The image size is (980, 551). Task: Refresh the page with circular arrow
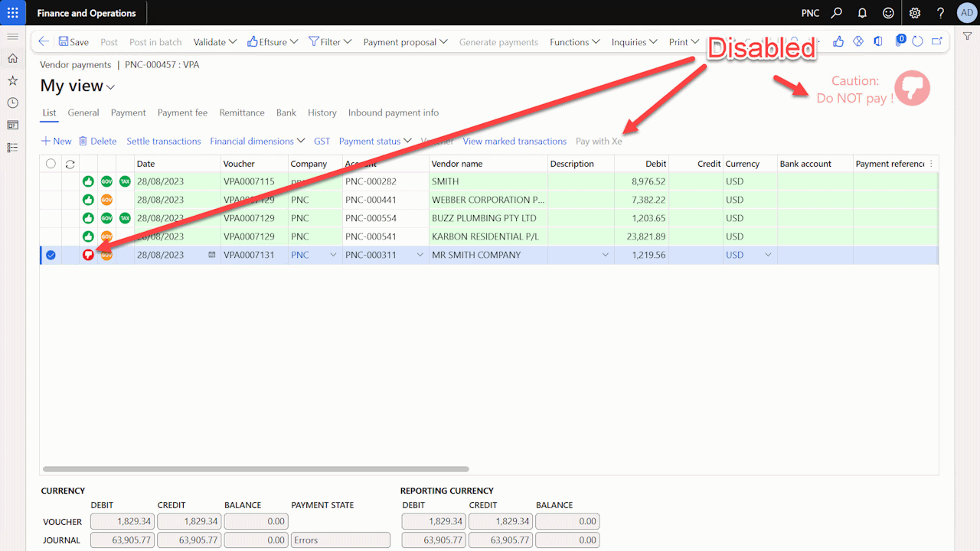[x=917, y=41]
